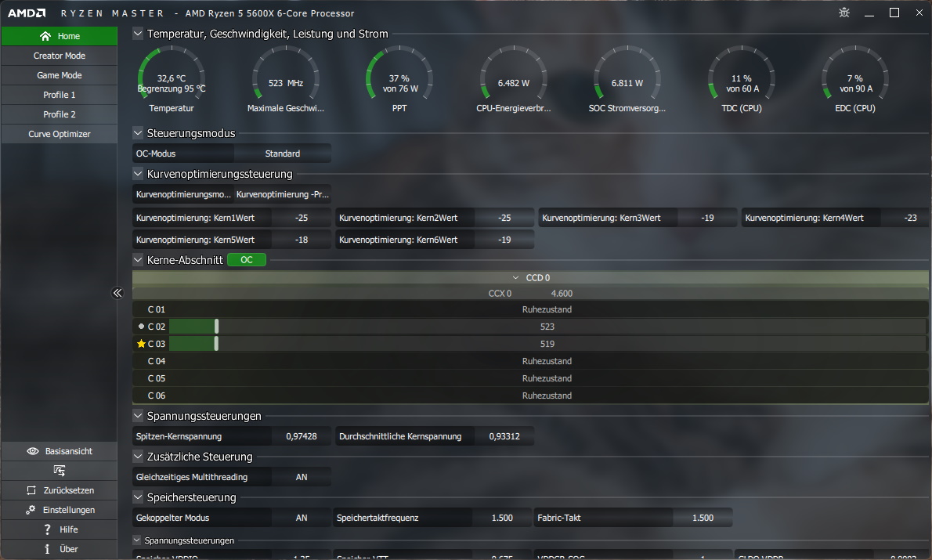This screenshot has width=932, height=560.
Task: Collapse the upper Spannungssteuerungen section
Action: point(138,416)
